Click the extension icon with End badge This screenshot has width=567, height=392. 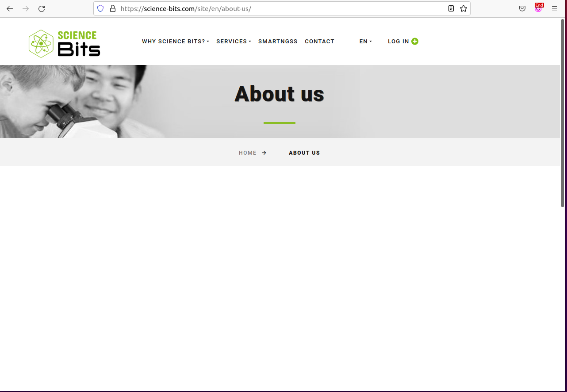tap(538, 8)
